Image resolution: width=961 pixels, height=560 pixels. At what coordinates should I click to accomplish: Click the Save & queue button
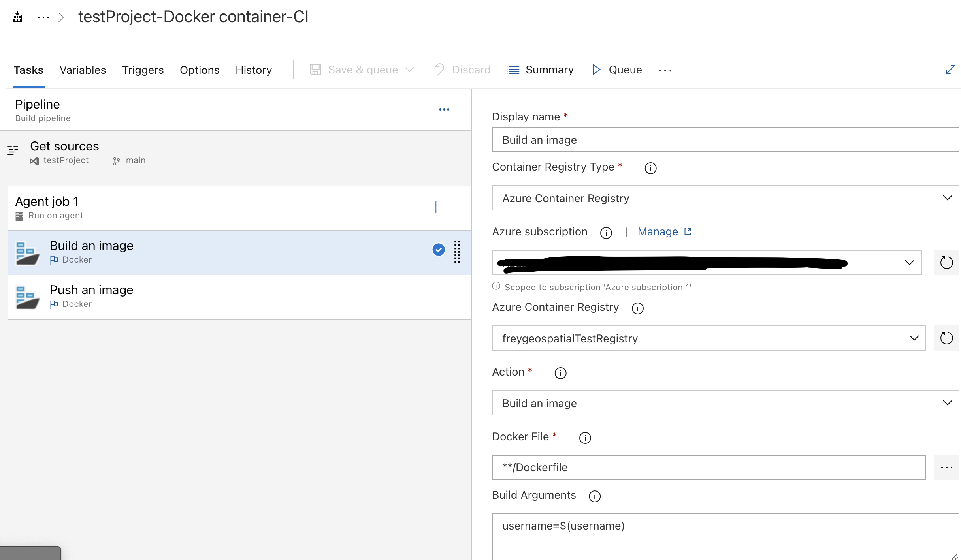tap(354, 70)
